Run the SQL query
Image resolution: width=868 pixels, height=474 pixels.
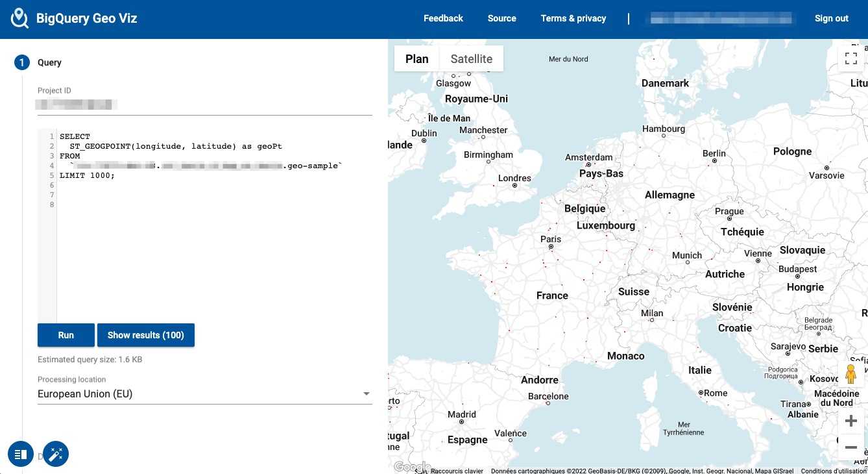coord(66,335)
